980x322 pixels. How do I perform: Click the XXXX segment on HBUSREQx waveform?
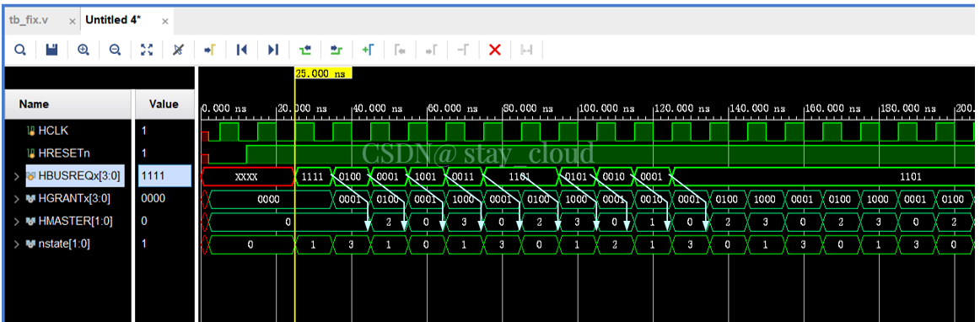[x=247, y=178]
